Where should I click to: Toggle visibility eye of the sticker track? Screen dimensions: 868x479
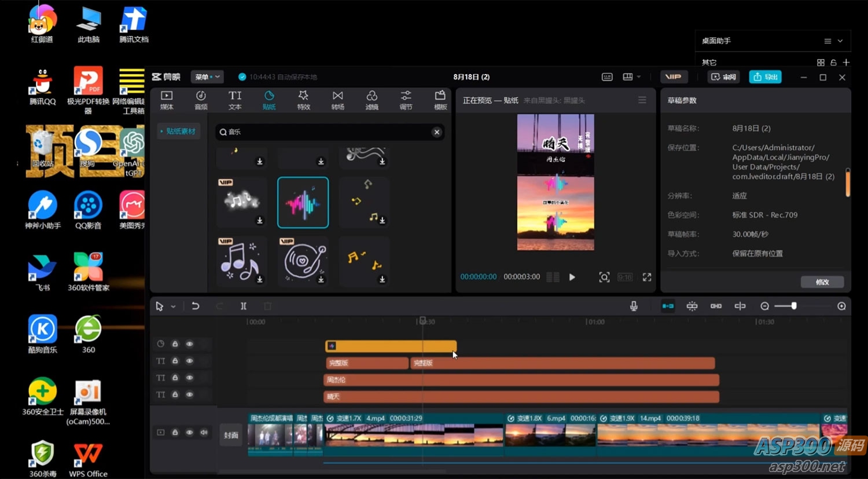(x=189, y=344)
